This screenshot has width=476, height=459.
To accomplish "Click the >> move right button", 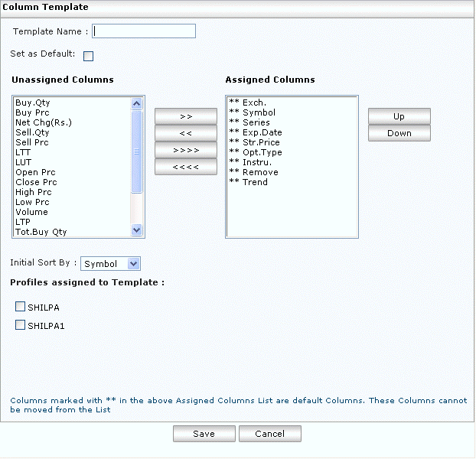I will click(186, 116).
